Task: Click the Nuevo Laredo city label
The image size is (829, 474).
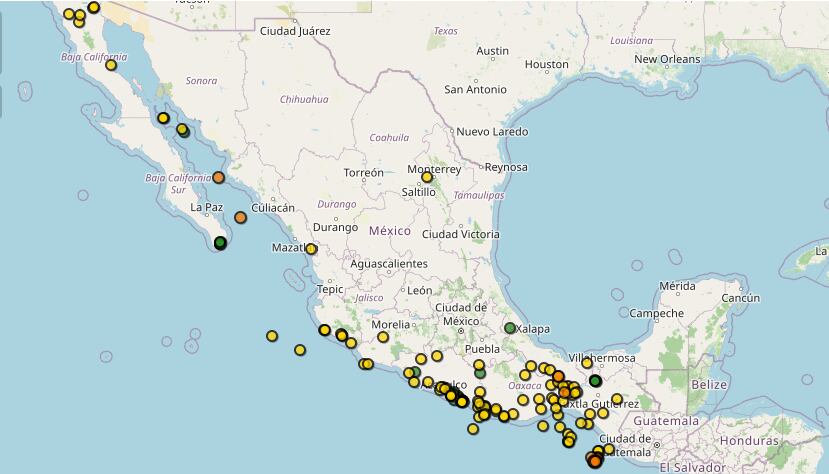Action: coord(492,132)
